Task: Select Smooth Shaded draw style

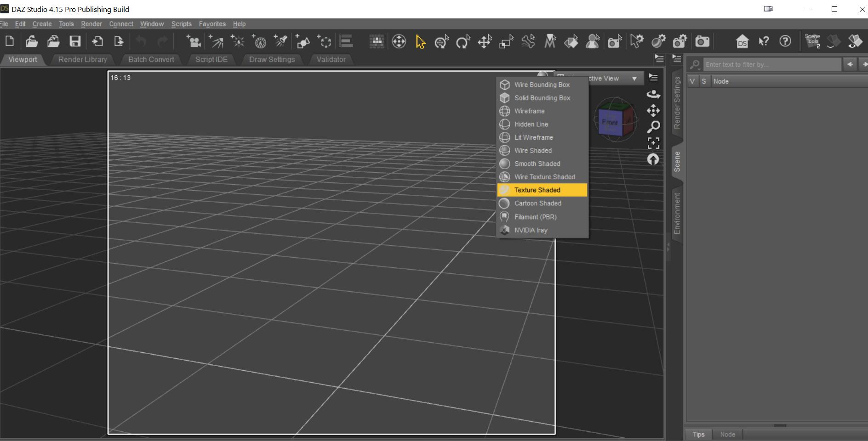Action: 542,164
